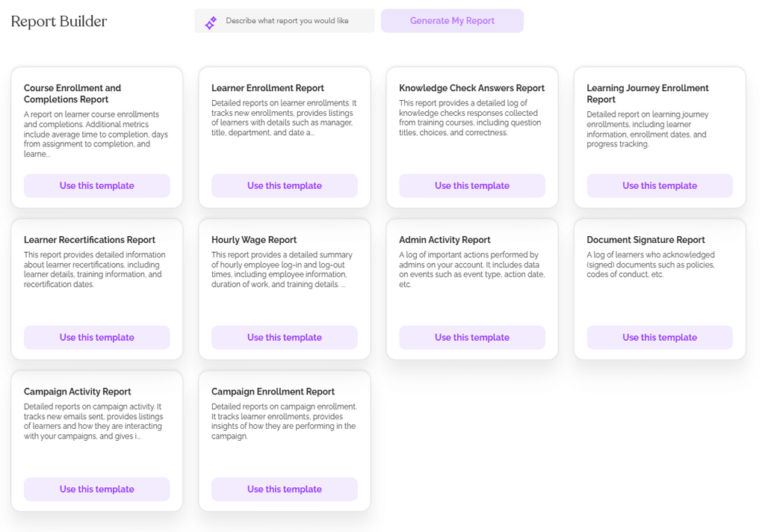Use the Admin Activity Report template
The image size is (765, 532).
[x=471, y=337]
